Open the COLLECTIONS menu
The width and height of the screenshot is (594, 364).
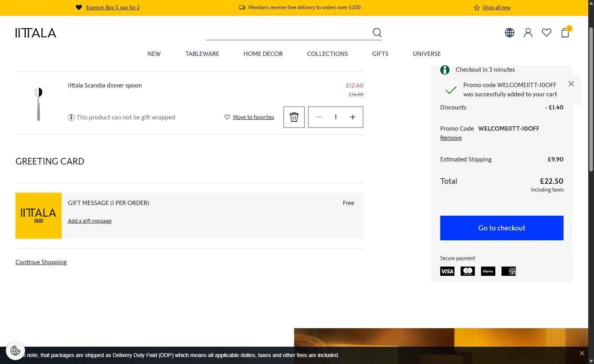[x=327, y=54]
